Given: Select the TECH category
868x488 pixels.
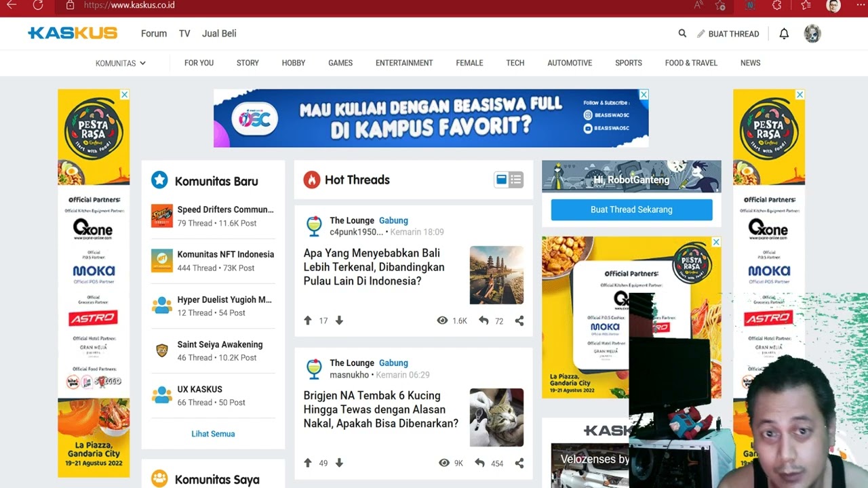Looking at the screenshot, I should (x=515, y=63).
